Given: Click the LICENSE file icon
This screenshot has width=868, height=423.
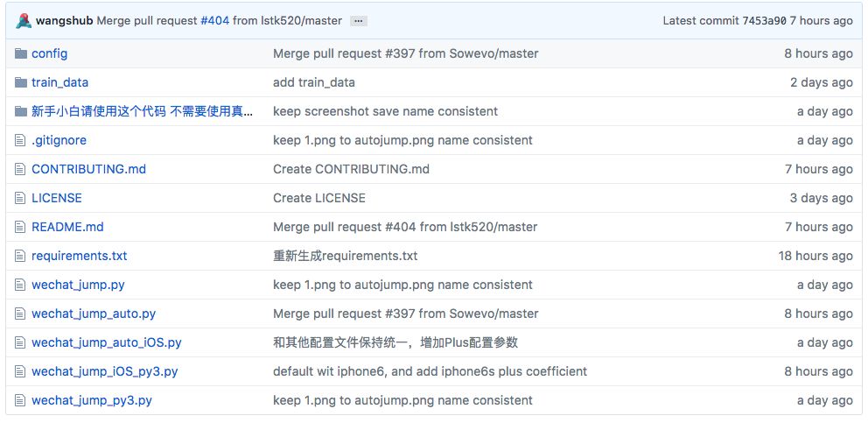Looking at the screenshot, I should (21, 198).
